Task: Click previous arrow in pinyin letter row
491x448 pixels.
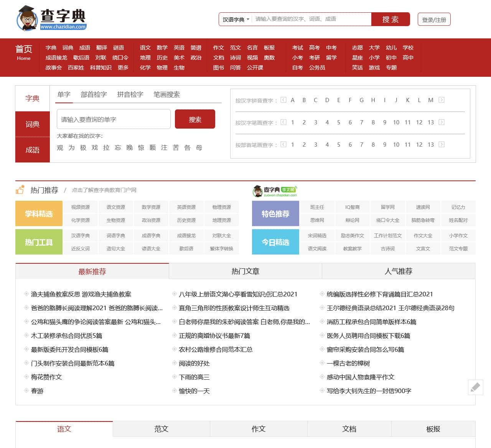Action: [x=283, y=100]
